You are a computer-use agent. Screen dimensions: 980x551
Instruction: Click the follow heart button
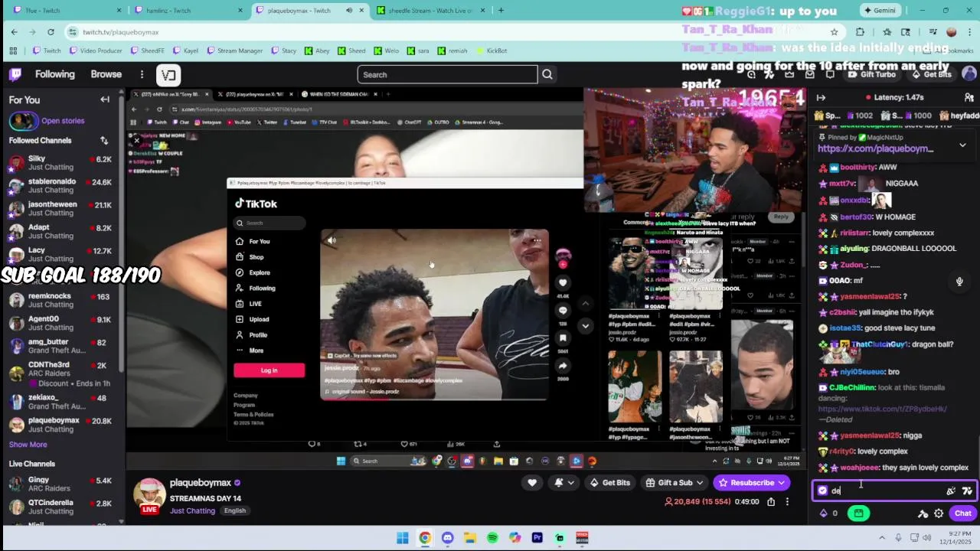click(532, 483)
